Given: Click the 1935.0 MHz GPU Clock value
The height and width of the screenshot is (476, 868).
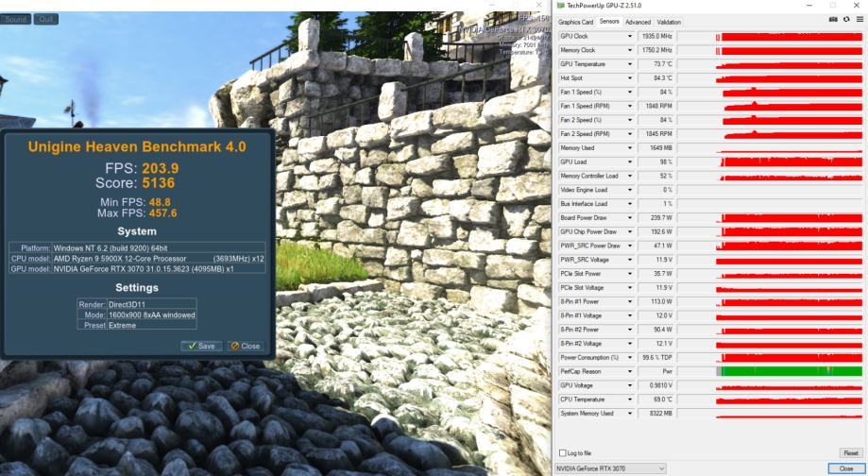Looking at the screenshot, I should 656,36.
